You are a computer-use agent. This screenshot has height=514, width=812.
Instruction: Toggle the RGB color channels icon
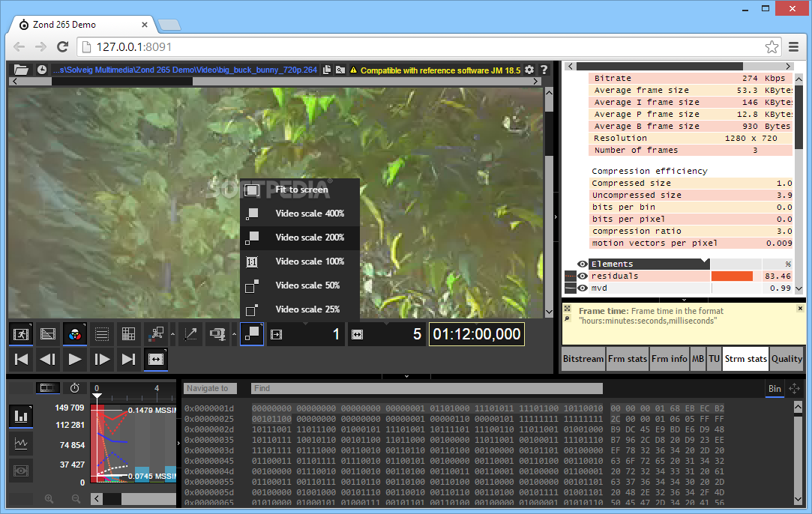pyautogui.click(x=74, y=334)
